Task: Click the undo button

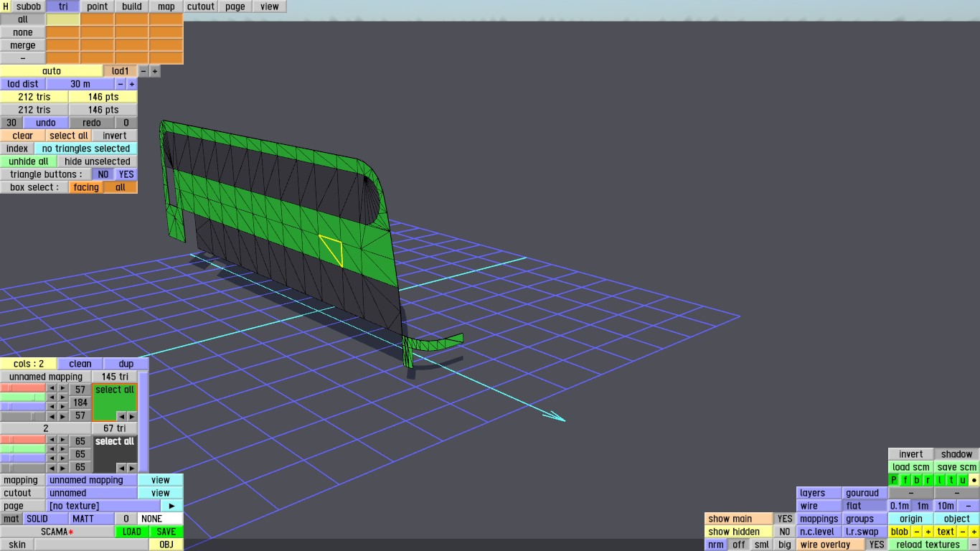Action: pyautogui.click(x=46, y=123)
